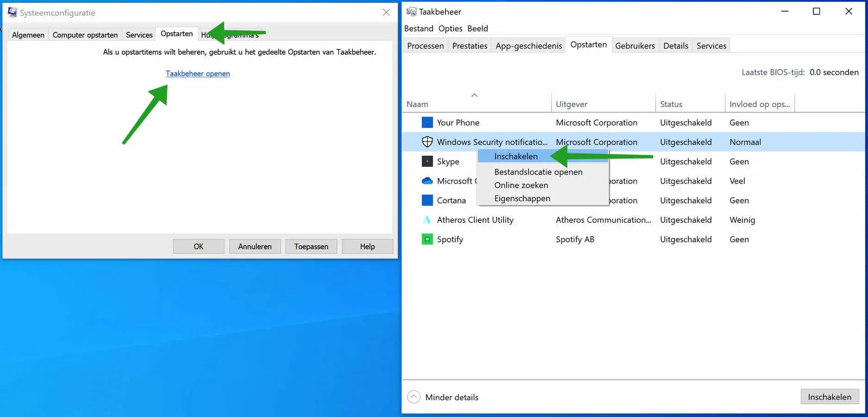This screenshot has height=417, width=868.
Task: Open Computer opstarten tab
Action: pyautogui.click(x=85, y=35)
